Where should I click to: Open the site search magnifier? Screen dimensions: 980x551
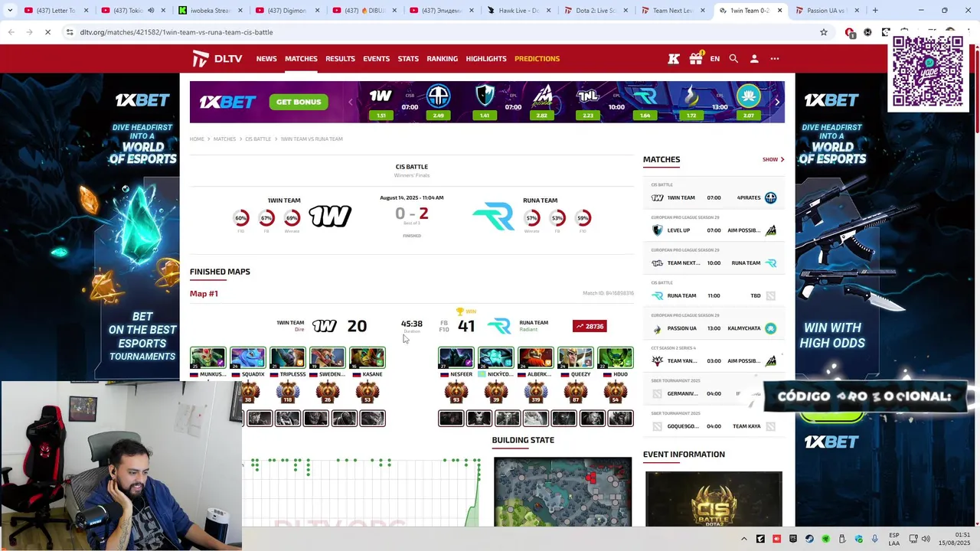tap(733, 59)
